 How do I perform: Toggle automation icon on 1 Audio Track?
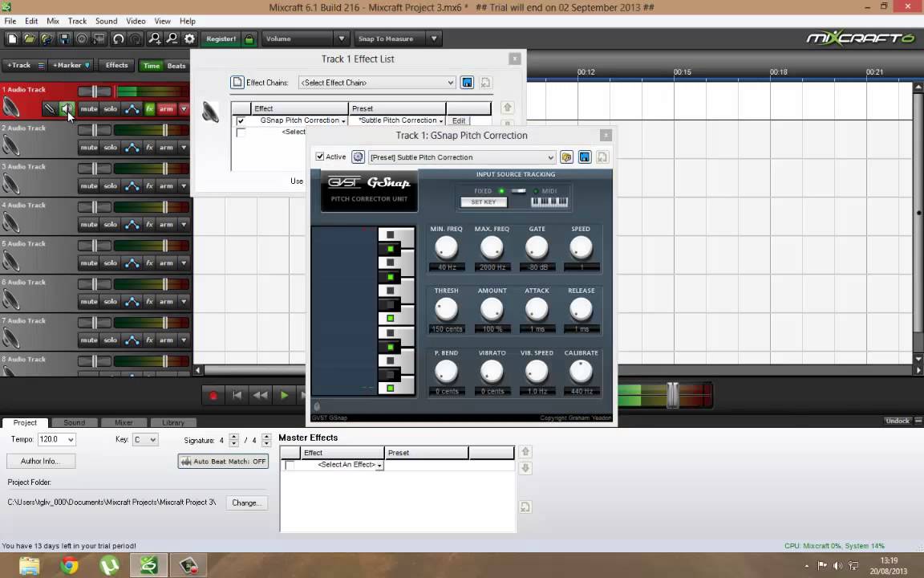point(132,108)
